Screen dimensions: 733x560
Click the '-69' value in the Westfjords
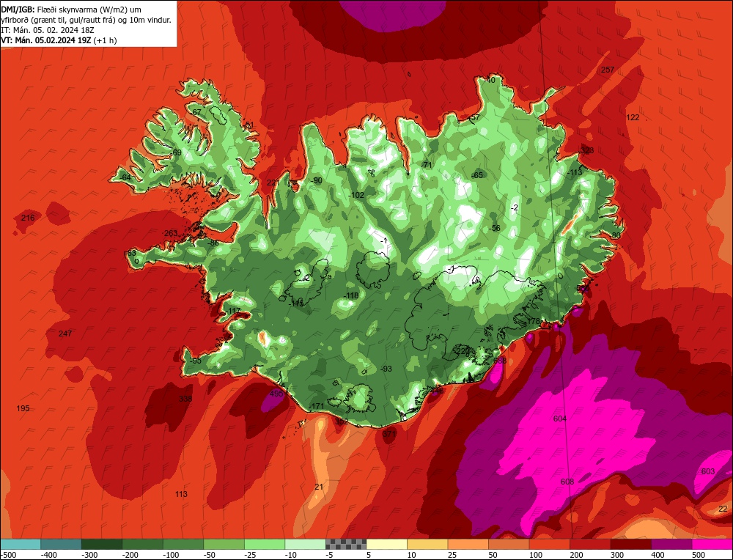[x=176, y=153]
